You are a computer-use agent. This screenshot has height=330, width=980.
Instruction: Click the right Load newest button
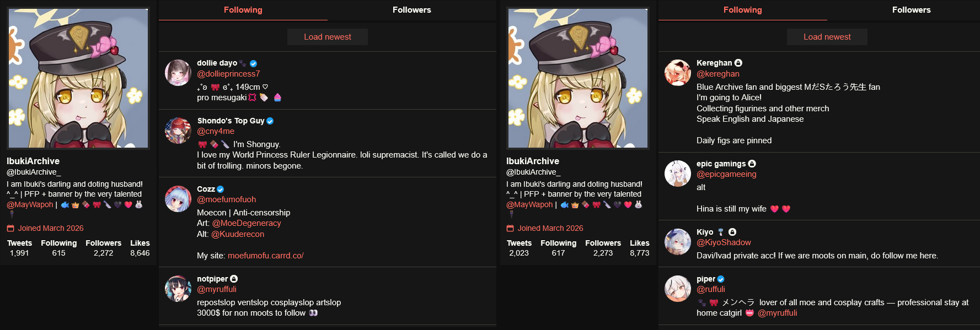click(x=827, y=37)
